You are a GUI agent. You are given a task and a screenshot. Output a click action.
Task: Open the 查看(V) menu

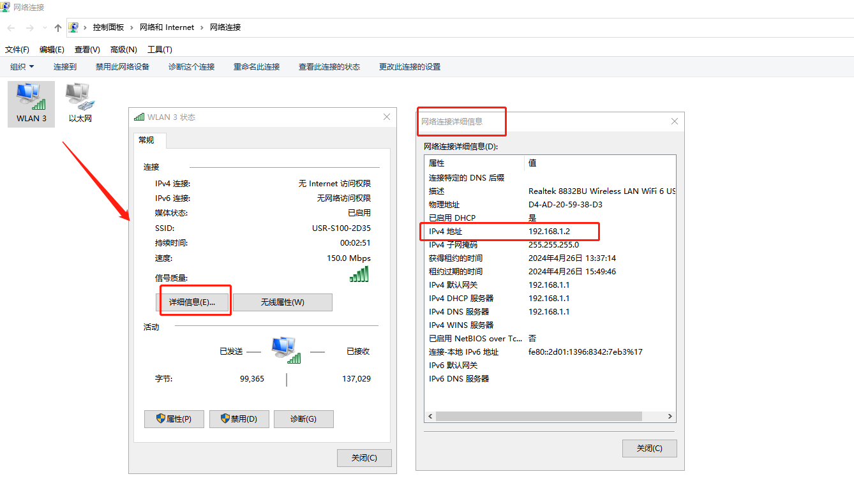coord(87,50)
